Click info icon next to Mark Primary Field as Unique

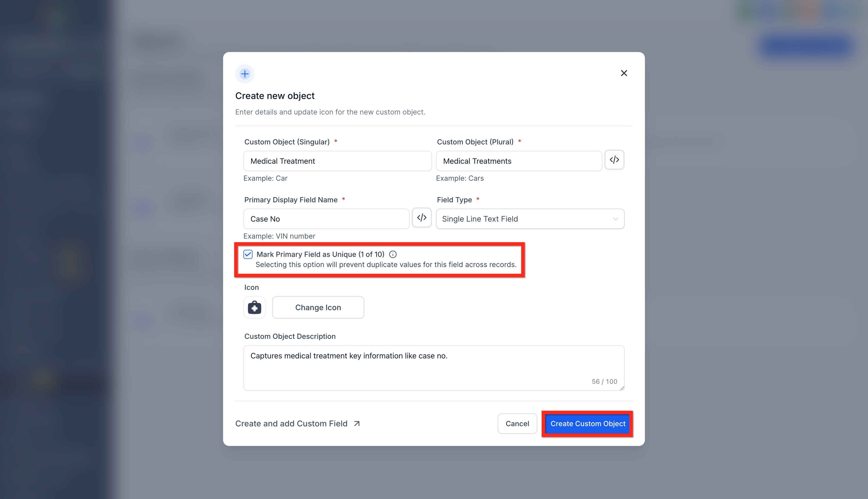tap(393, 254)
